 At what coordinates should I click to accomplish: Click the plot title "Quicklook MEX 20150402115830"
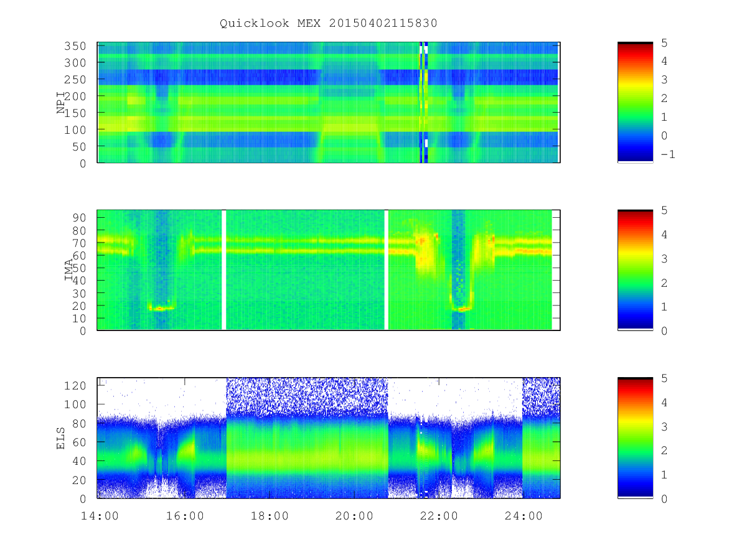tap(329, 23)
